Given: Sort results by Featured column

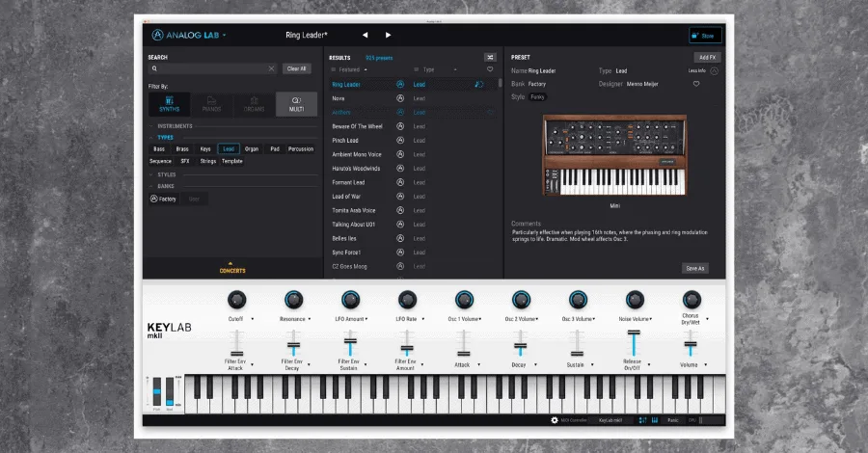Looking at the screenshot, I should click(349, 69).
